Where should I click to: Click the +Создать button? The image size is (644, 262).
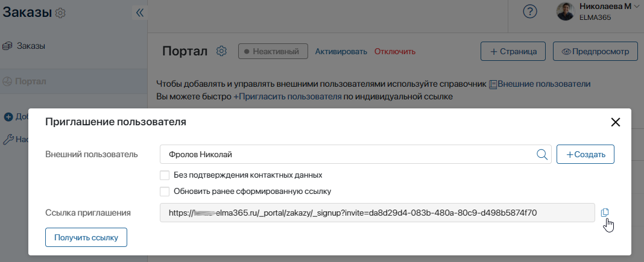(x=586, y=155)
